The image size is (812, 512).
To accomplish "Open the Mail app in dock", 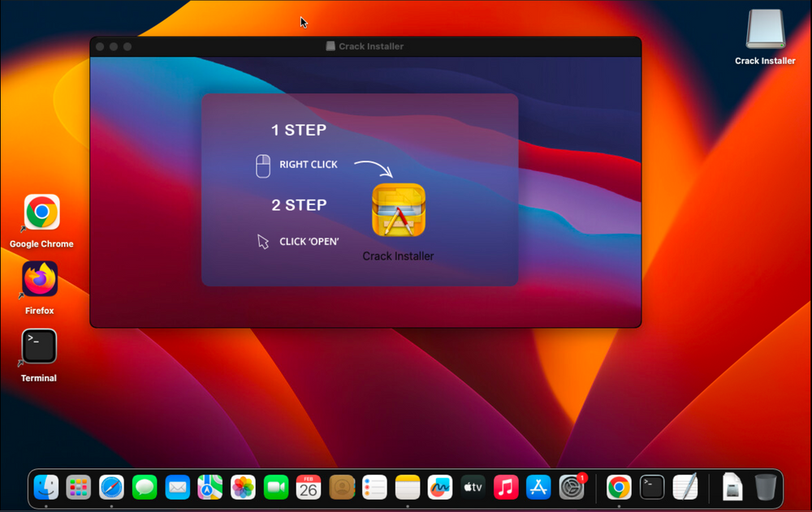I will click(x=177, y=487).
